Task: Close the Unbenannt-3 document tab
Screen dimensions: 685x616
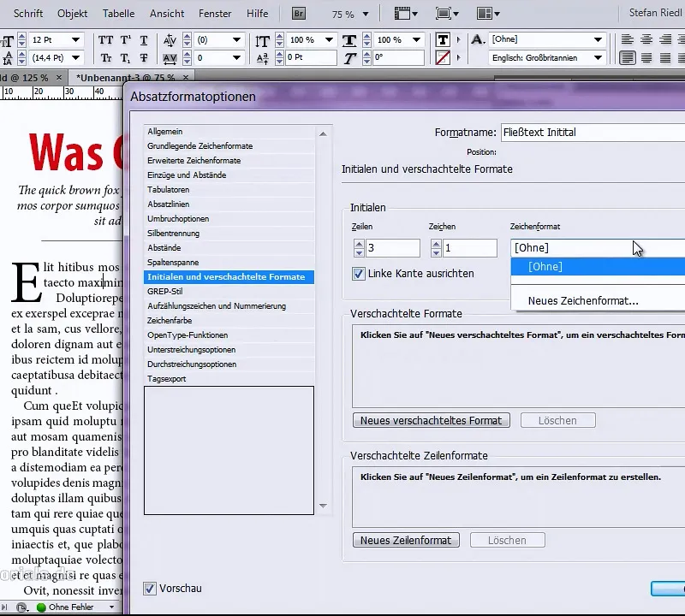Action: pyautogui.click(x=186, y=77)
